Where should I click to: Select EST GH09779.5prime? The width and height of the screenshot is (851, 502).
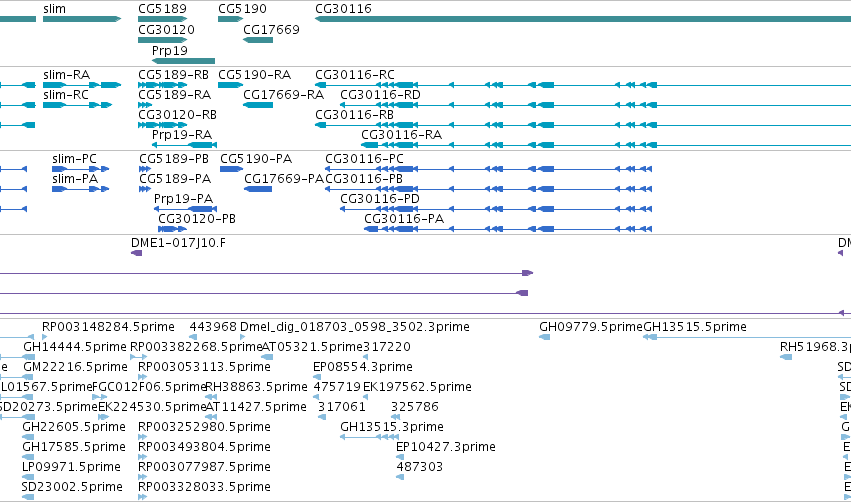(590, 327)
